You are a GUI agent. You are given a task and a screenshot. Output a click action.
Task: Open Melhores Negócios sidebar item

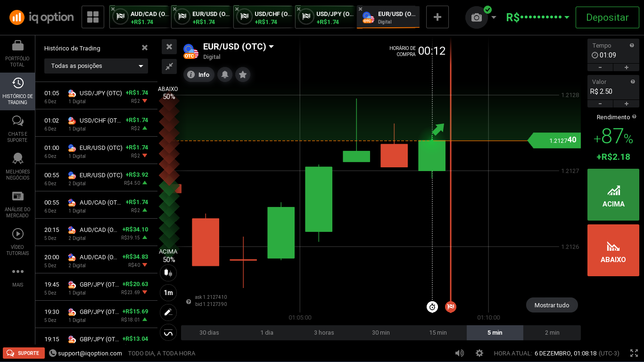(17, 167)
